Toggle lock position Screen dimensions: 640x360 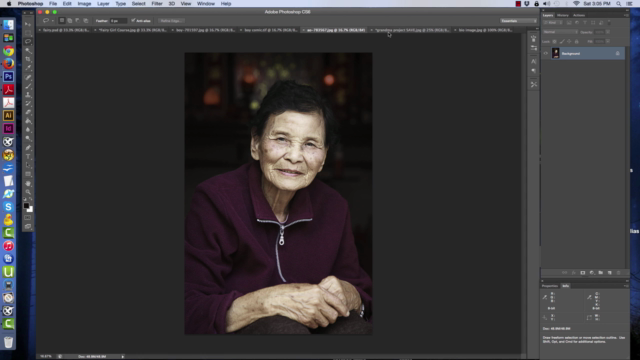(569, 42)
